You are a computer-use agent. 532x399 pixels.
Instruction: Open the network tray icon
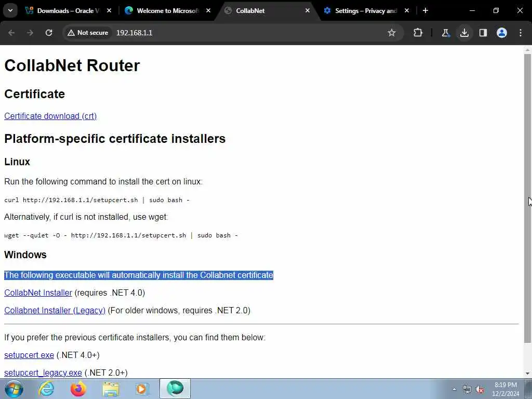tap(467, 390)
